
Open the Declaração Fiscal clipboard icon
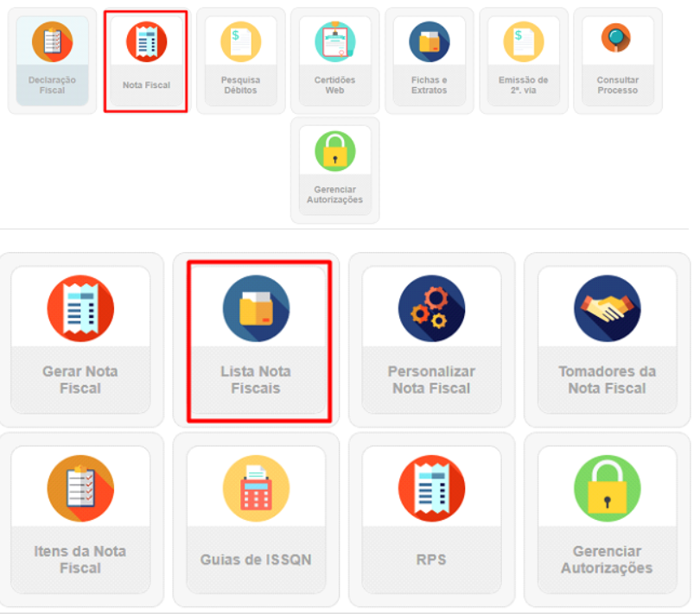(52, 41)
